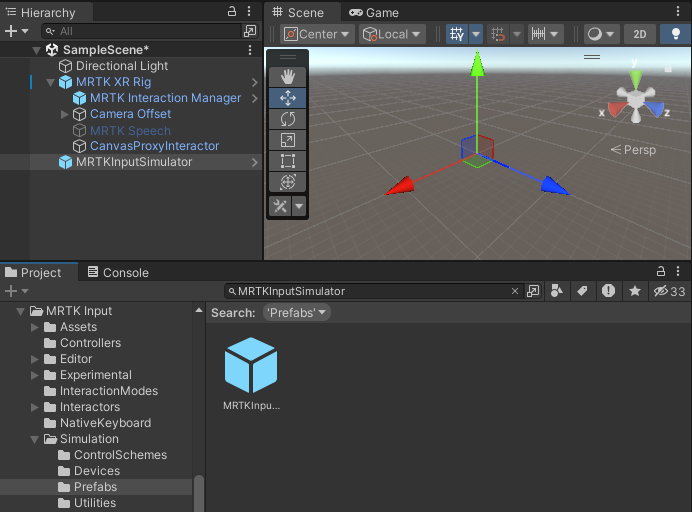
Task: Open the Local rotation dropdown
Action: coord(392,34)
